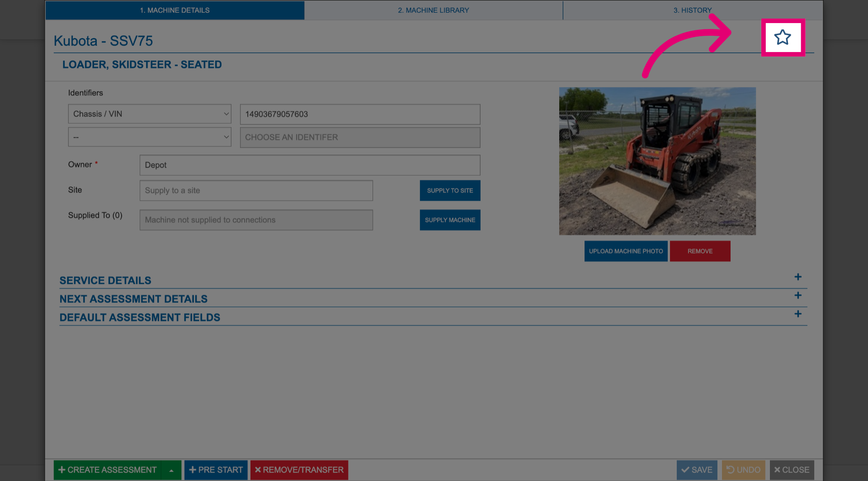The width and height of the screenshot is (868, 481).
Task: Open Create Assessment dropdown arrow
Action: point(171,470)
